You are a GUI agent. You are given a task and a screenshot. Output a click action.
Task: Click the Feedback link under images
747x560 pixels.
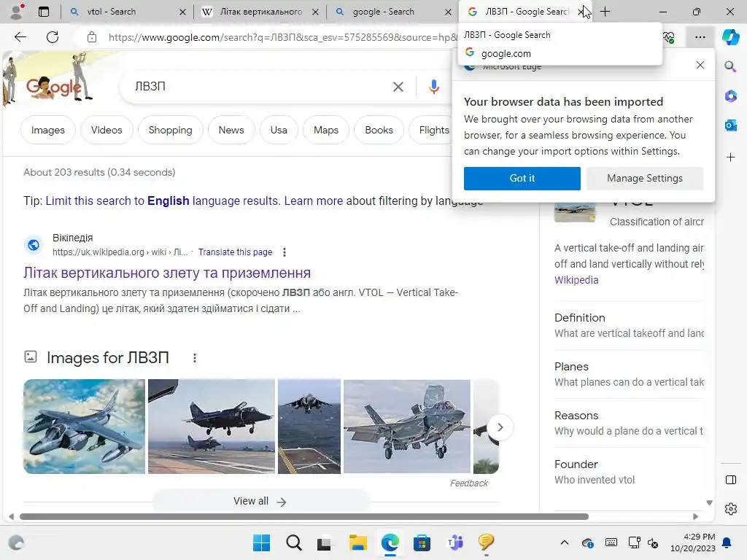[469, 483]
